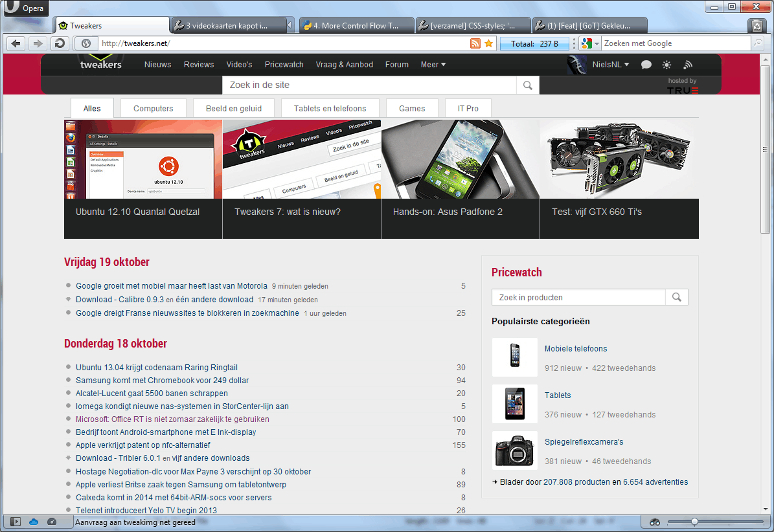Image resolution: width=774 pixels, height=532 pixels.
Task: Toggle the site theme sun icon
Action: [x=666, y=65]
